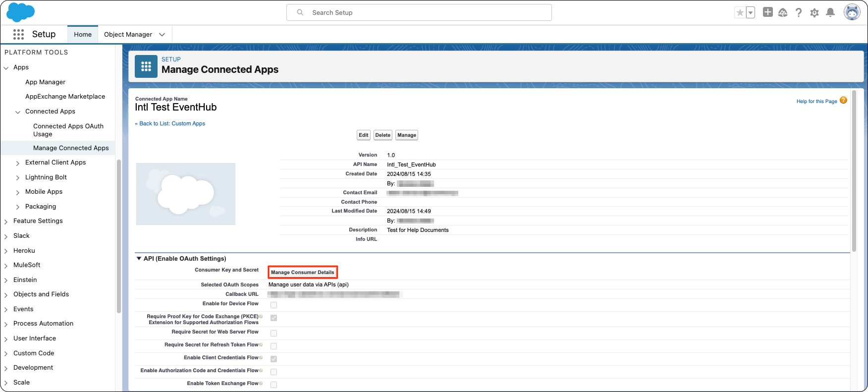
Task: Click Authorization Code and Credentials Flow info icon
Action: pos(261,370)
